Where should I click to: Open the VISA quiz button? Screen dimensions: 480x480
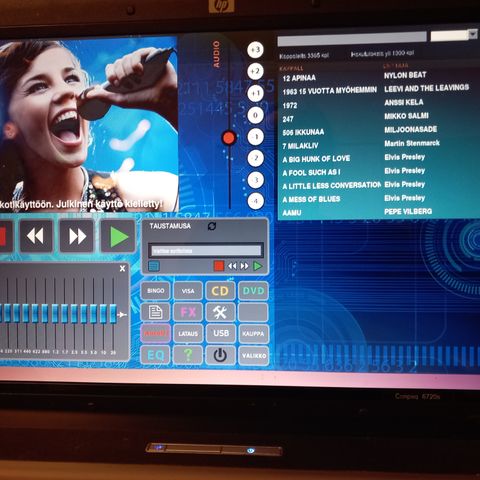pos(188,291)
